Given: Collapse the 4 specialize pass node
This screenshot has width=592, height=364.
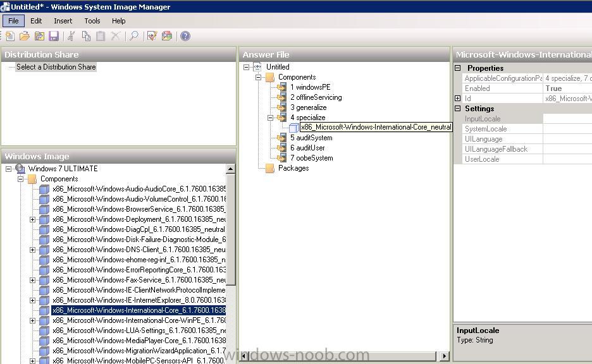Looking at the screenshot, I should tap(270, 118).
